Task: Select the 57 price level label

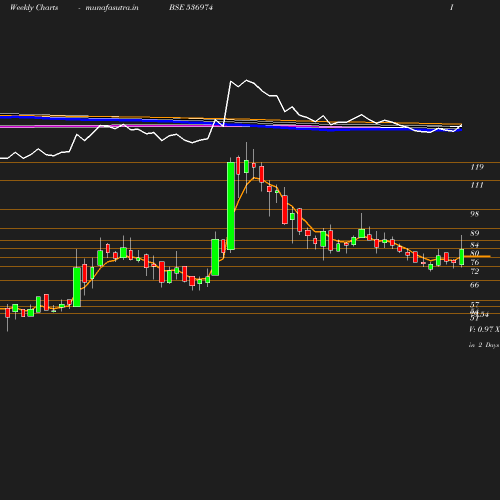Action: (x=475, y=304)
